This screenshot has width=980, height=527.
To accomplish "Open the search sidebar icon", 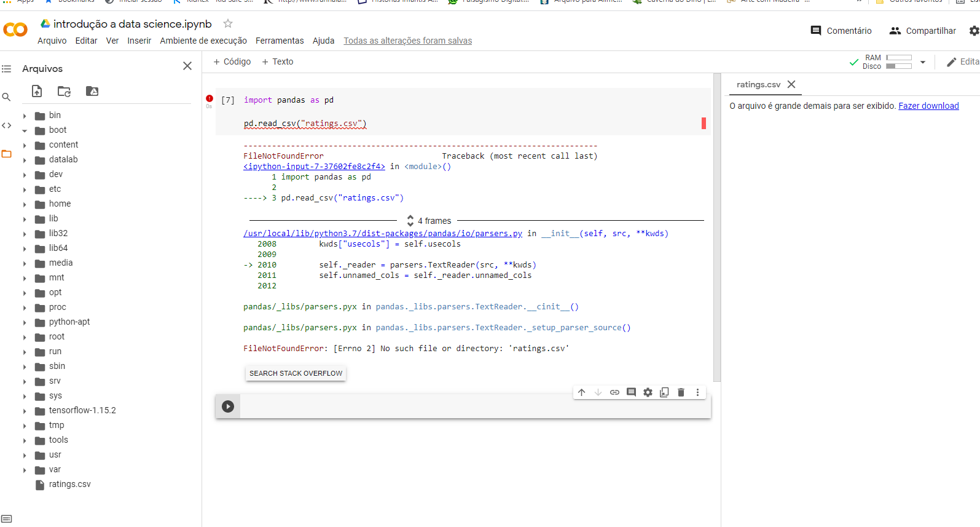I will click(x=6, y=97).
